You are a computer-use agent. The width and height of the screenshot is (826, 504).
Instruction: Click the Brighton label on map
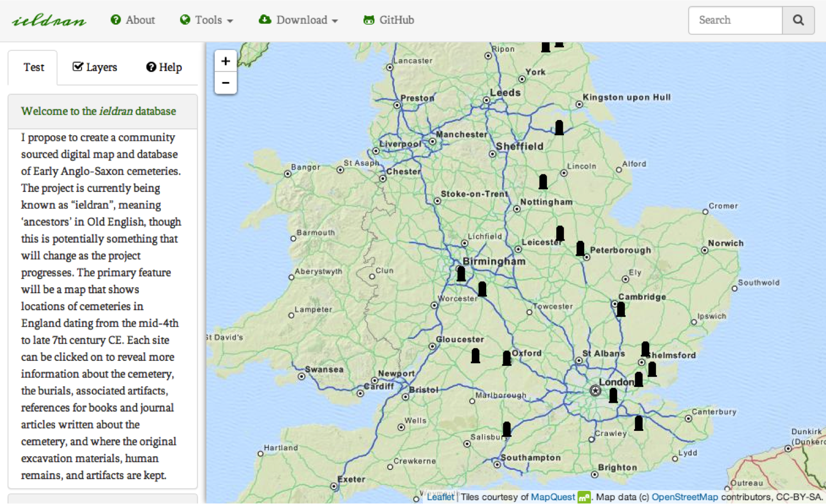point(617,468)
